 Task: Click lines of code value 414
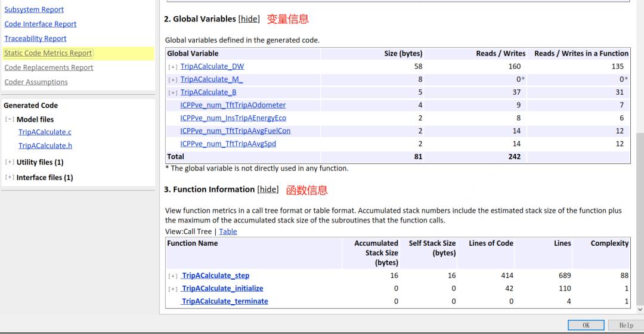click(507, 276)
